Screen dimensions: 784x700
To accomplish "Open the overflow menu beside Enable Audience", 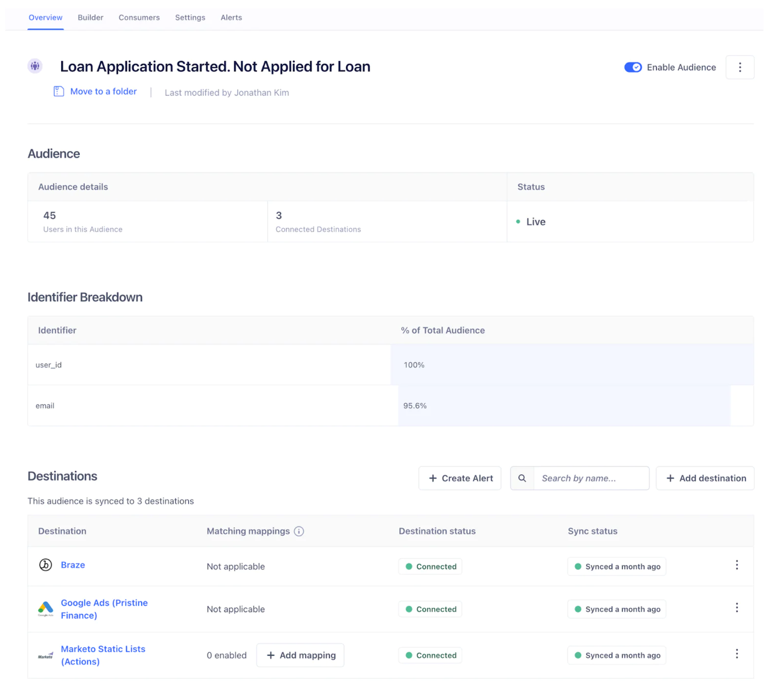I will (740, 67).
